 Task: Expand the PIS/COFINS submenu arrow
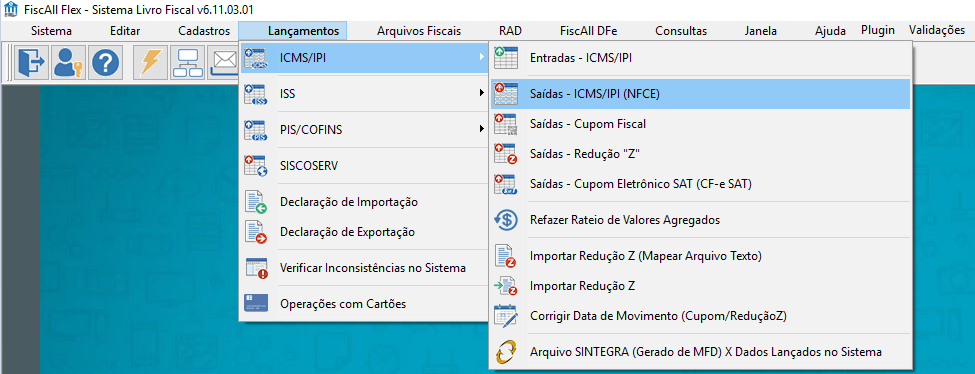(x=481, y=130)
